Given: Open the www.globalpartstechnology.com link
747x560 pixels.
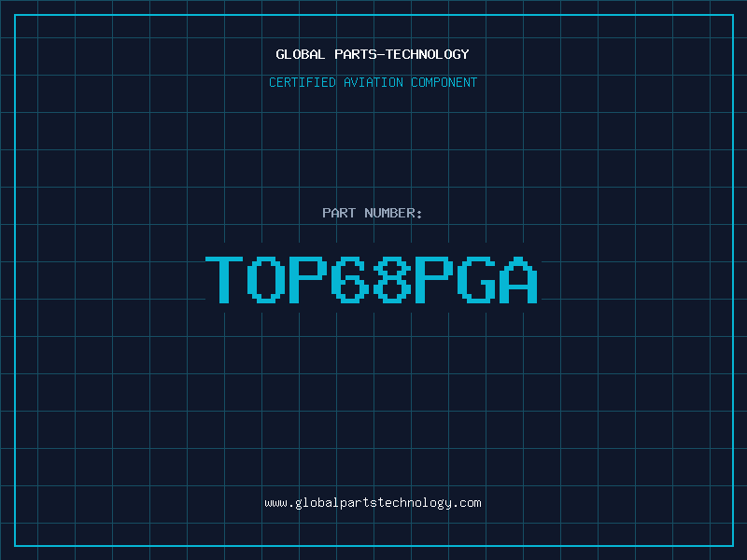Looking at the screenshot, I should (373, 503).
